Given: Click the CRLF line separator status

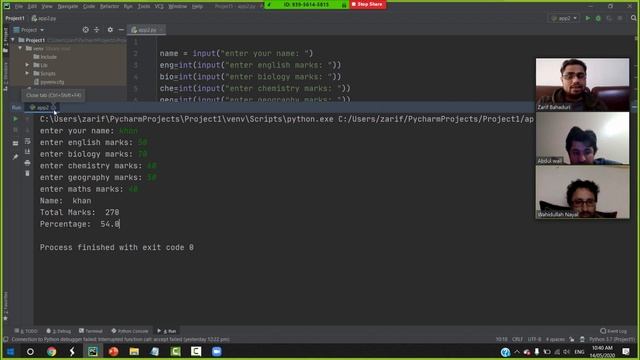Looking at the screenshot, I should click(518, 340).
